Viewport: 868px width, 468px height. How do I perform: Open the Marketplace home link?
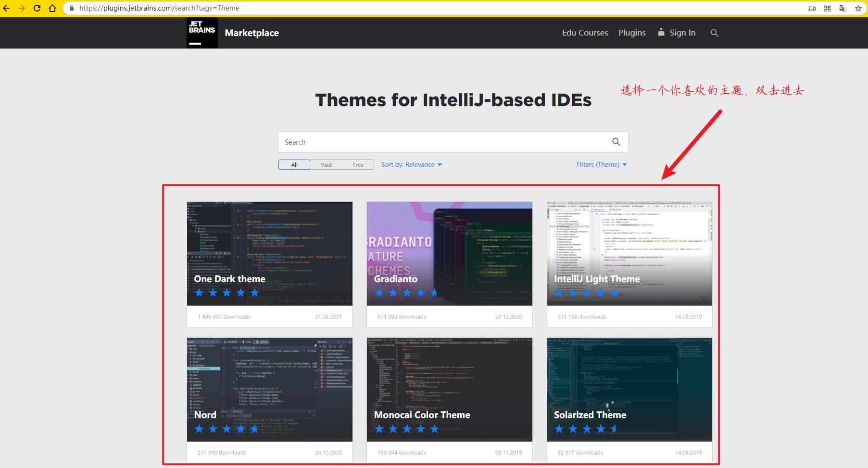coord(252,33)
